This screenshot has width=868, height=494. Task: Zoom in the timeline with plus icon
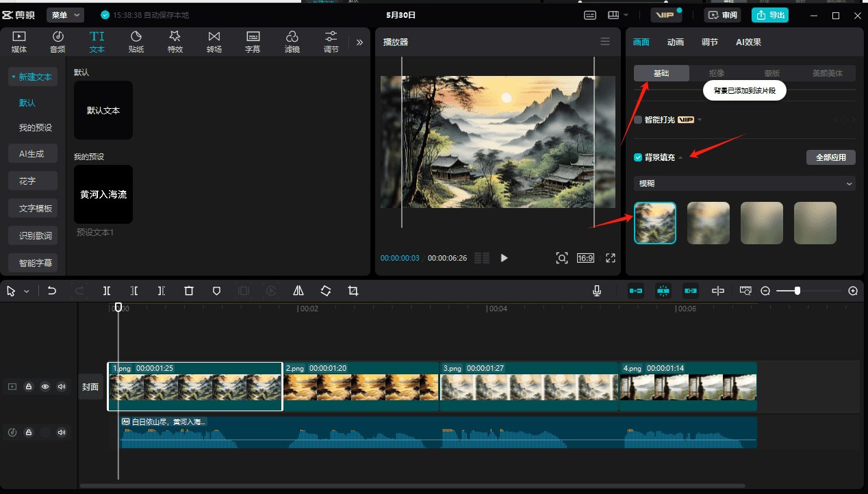tap(853, 291)
